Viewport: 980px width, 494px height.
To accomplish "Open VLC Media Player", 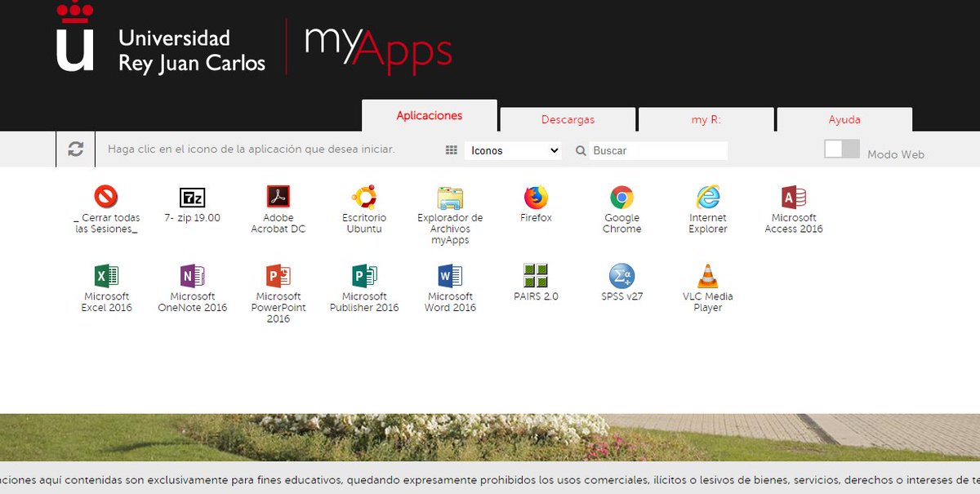I will click(x=708, y=275).
